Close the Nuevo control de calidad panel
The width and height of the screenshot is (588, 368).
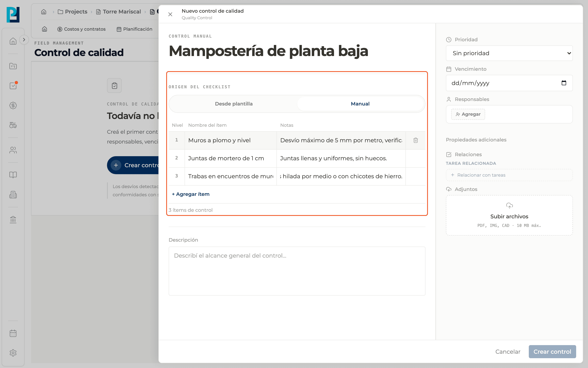click(x=170, y=14)
